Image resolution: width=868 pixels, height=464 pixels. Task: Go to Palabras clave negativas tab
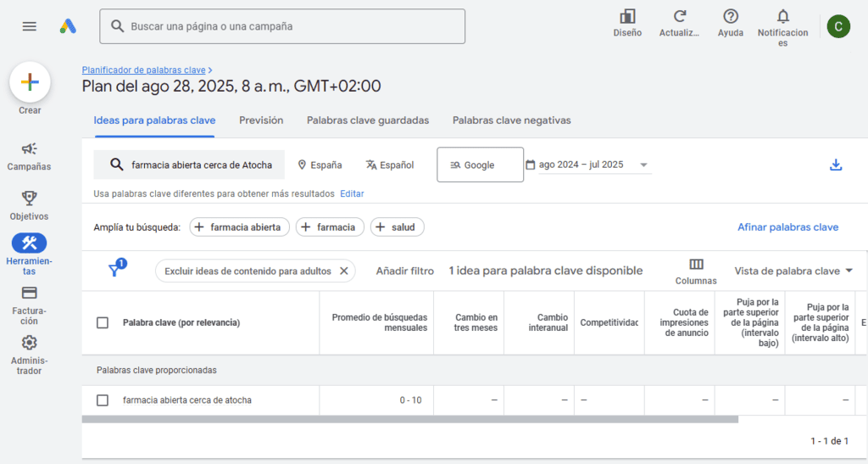pos(511,120)
